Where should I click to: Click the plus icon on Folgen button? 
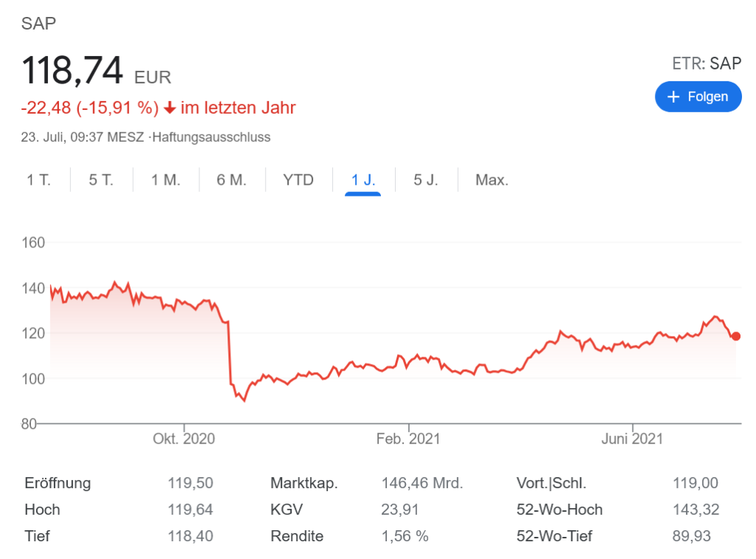point(673,97)
